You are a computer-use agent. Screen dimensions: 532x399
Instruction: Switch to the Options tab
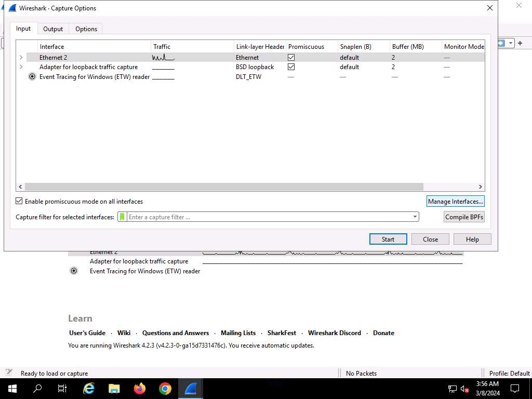[86, 29]
